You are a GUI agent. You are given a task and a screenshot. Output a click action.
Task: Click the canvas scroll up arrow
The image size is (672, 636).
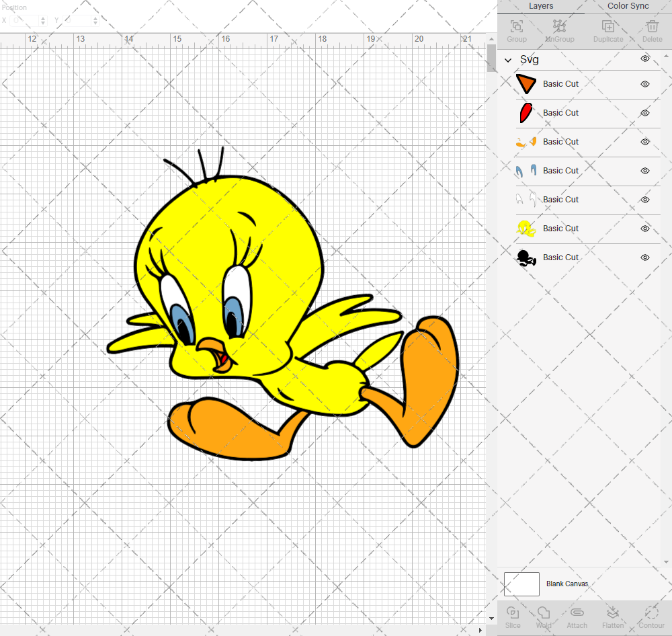point(491,38)
